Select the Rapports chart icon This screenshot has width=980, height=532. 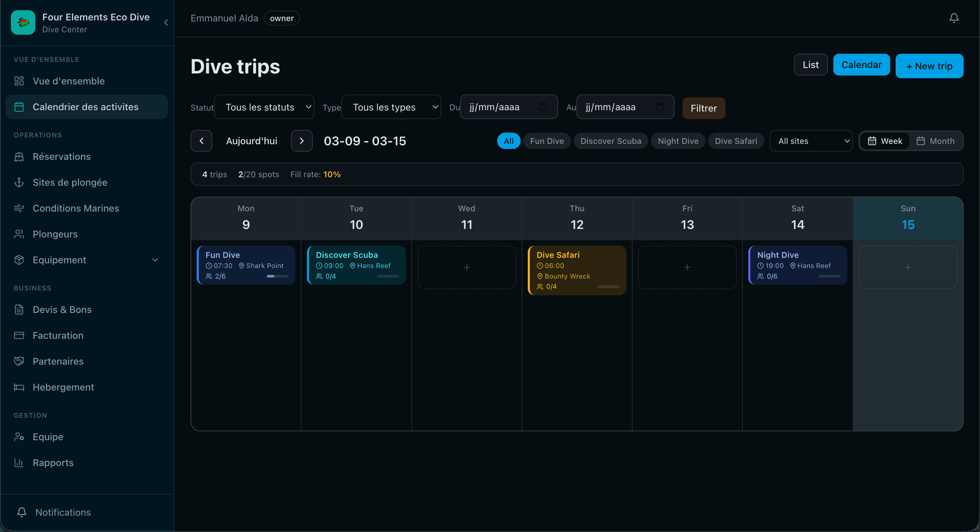[20, 462]
